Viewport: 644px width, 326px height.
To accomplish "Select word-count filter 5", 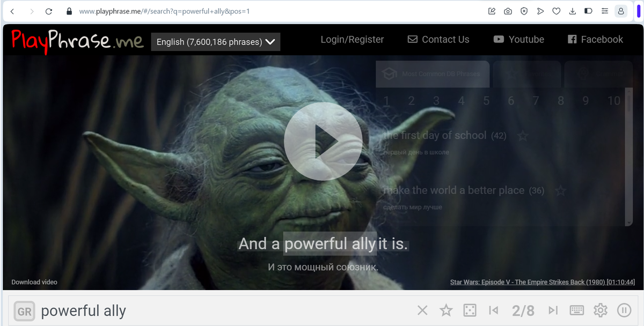I will tap(486, 101).
